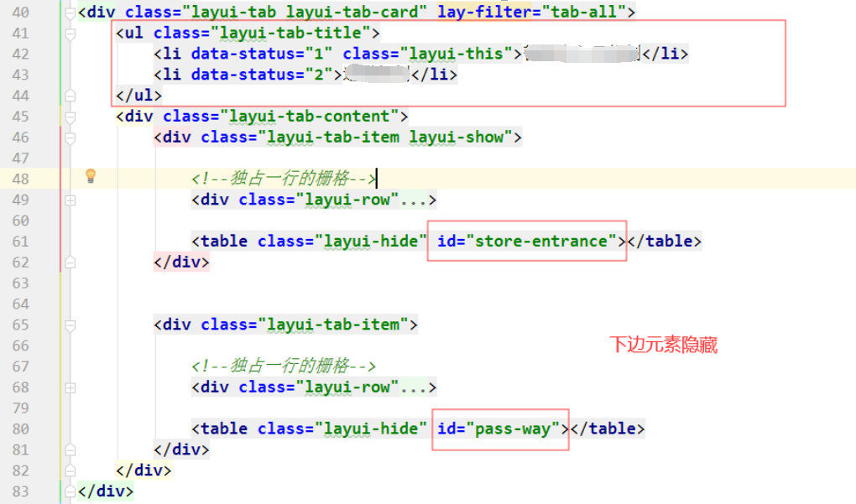The width and height of the screenshot is (856, 504).
Task: Click the lay-filter="tab-all" attribute on line 40
Action: click(532, 12)
